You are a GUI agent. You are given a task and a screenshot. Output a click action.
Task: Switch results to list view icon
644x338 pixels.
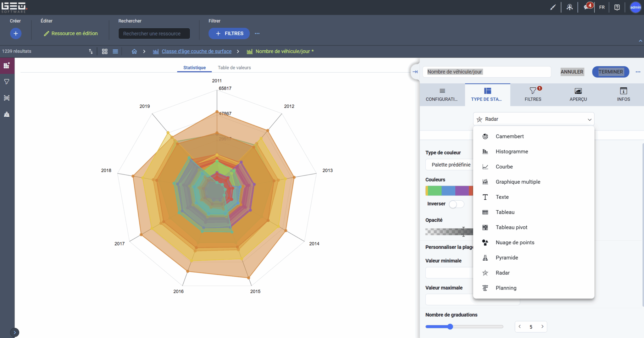coord(115,51)
